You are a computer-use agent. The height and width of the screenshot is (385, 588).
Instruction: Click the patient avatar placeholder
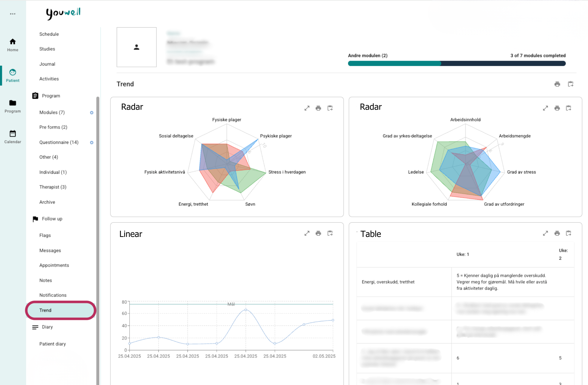tap(136, 47)
